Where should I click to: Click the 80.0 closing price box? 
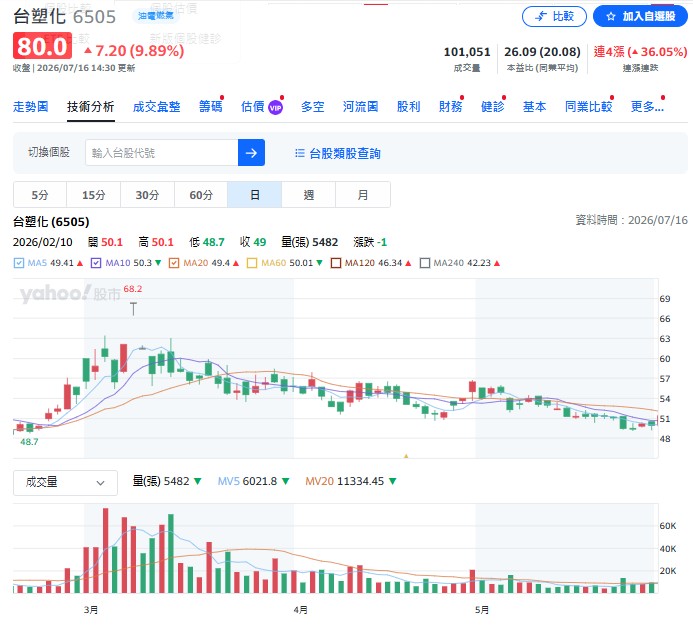tap(42, 46)
